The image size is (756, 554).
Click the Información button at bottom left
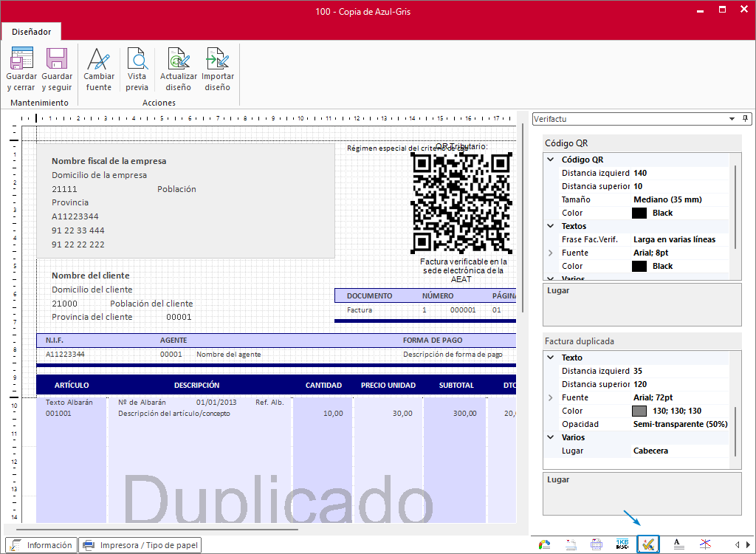41,544
